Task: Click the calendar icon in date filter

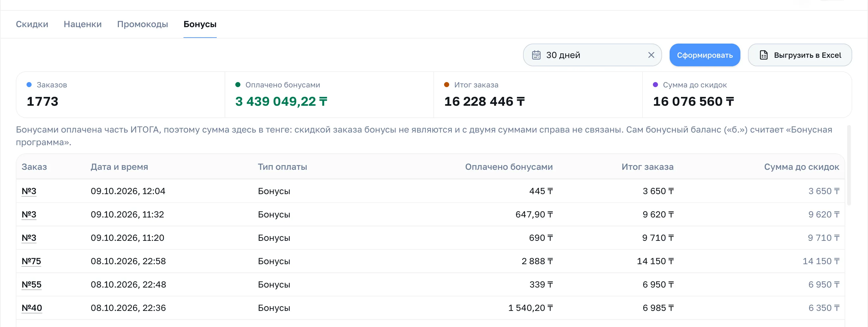Action: click(x=536, y=55)
